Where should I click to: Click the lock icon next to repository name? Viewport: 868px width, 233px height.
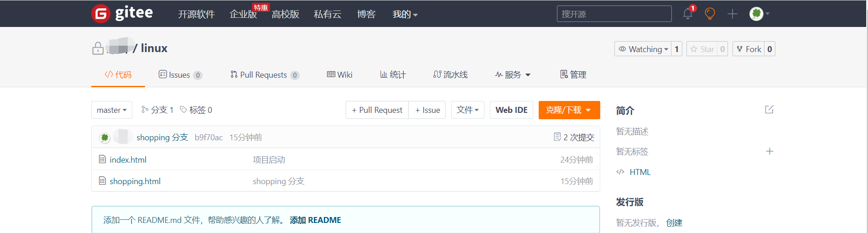click(98, 48)
